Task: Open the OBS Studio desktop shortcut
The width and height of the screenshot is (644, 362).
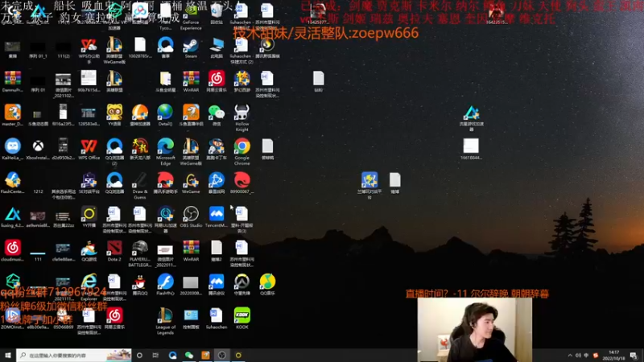Action: click(191, 217)
